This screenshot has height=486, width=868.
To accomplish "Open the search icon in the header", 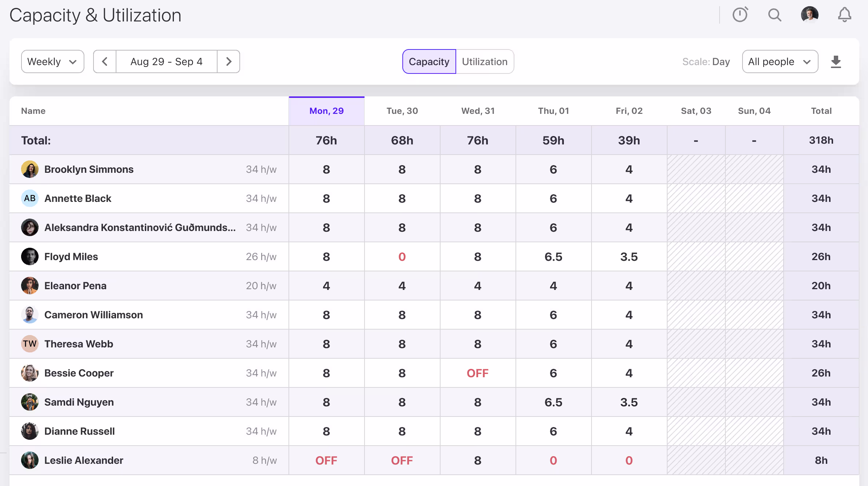I will click(775, 15).
